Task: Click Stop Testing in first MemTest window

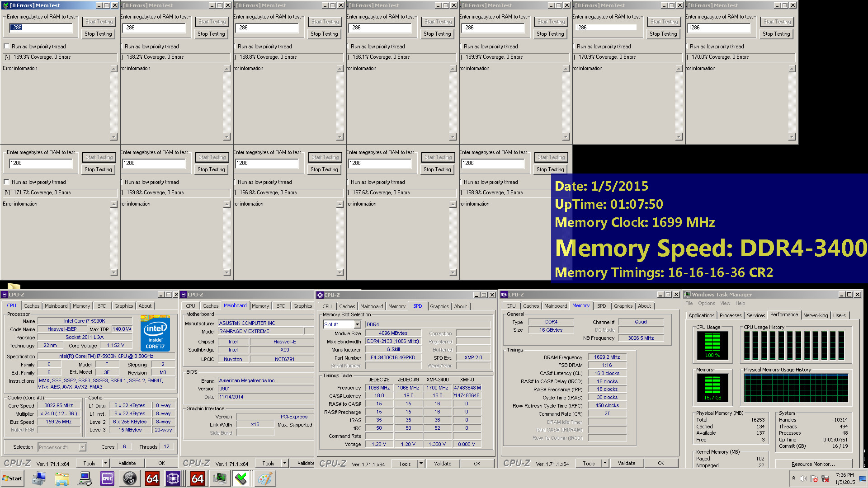Action: pyautogui.click(x=98, y=34)
